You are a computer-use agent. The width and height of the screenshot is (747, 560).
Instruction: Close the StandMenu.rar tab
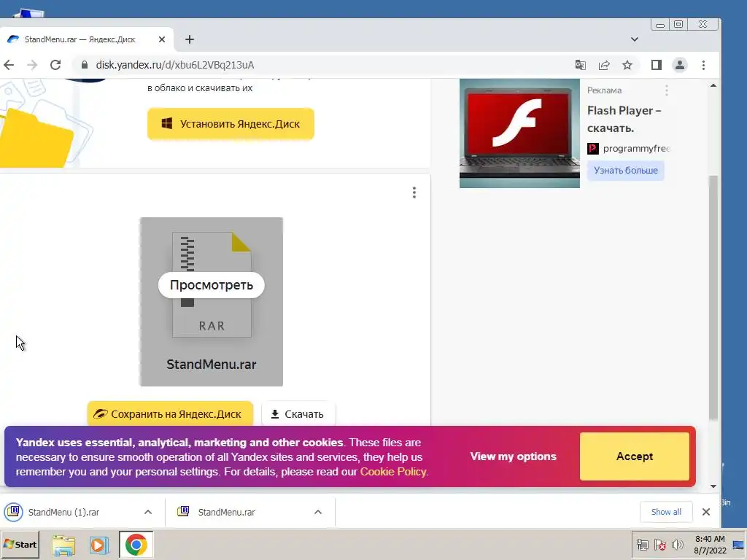click(162, 39)
